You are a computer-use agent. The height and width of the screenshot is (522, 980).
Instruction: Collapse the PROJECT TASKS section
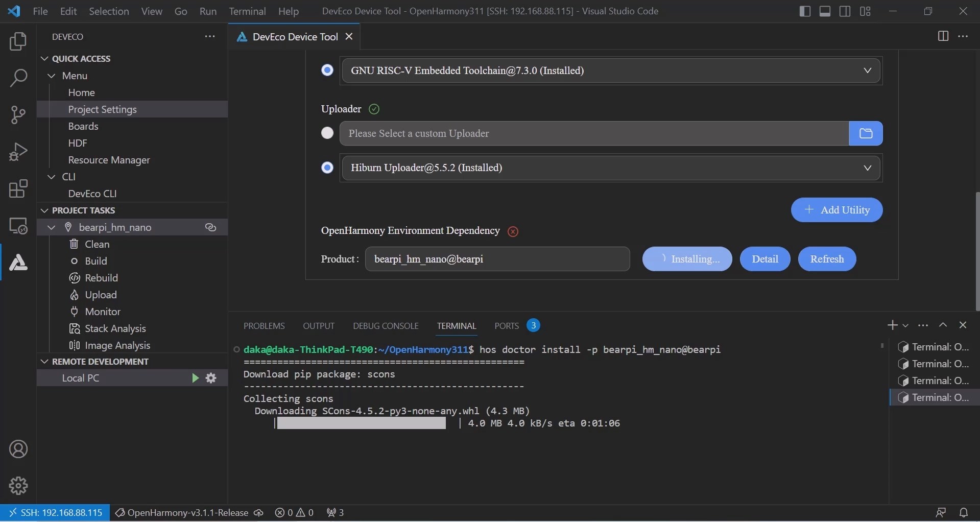[44, 210]
